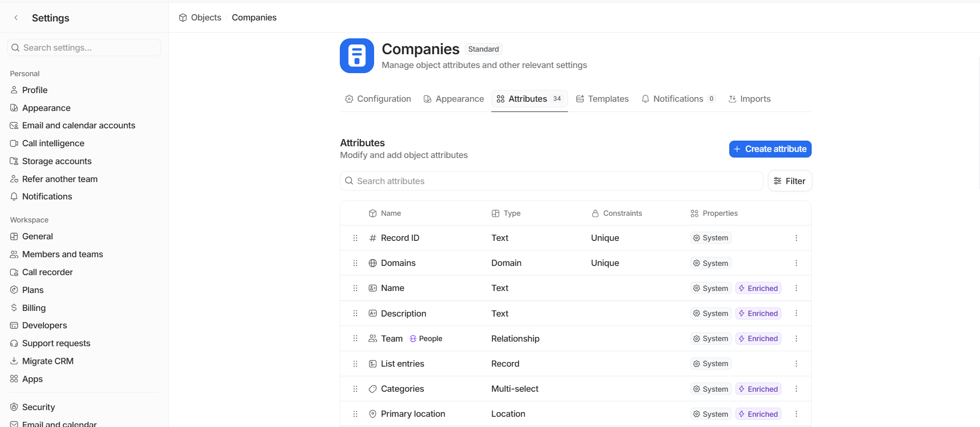
Task: Click the People relationship badge on Team
Action: (x=426, y=339)
